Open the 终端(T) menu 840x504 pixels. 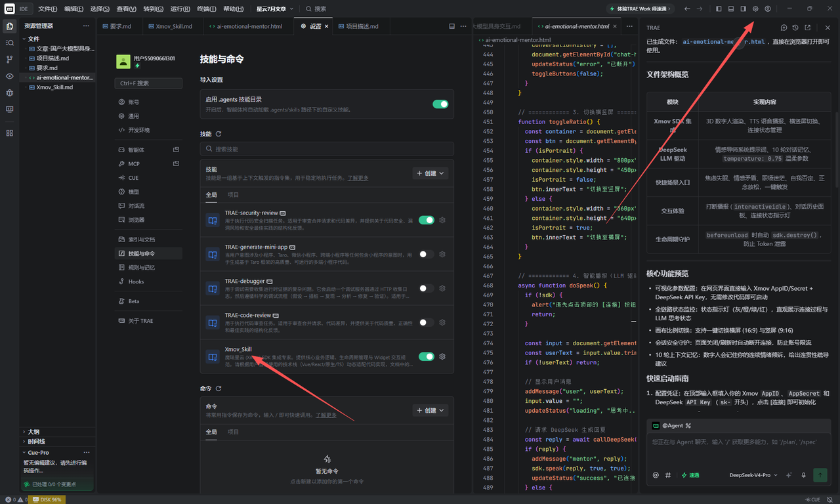click(207, 9)
